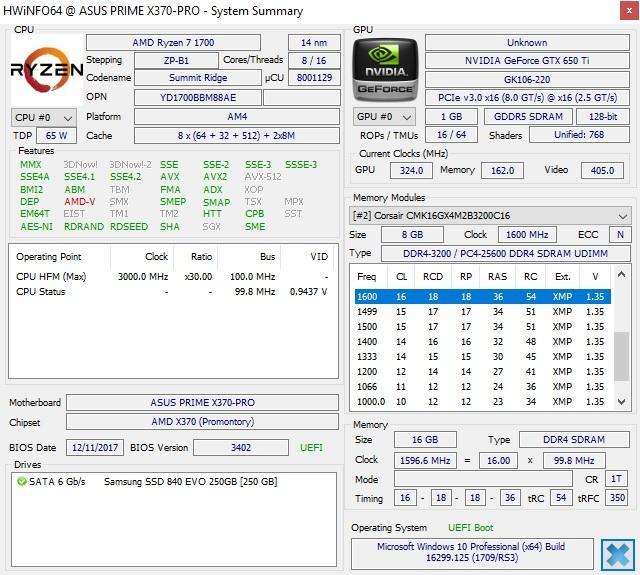Select the 1000.0 MHz timing row
This screenshot has height=575, width=640.
[482, 402]
